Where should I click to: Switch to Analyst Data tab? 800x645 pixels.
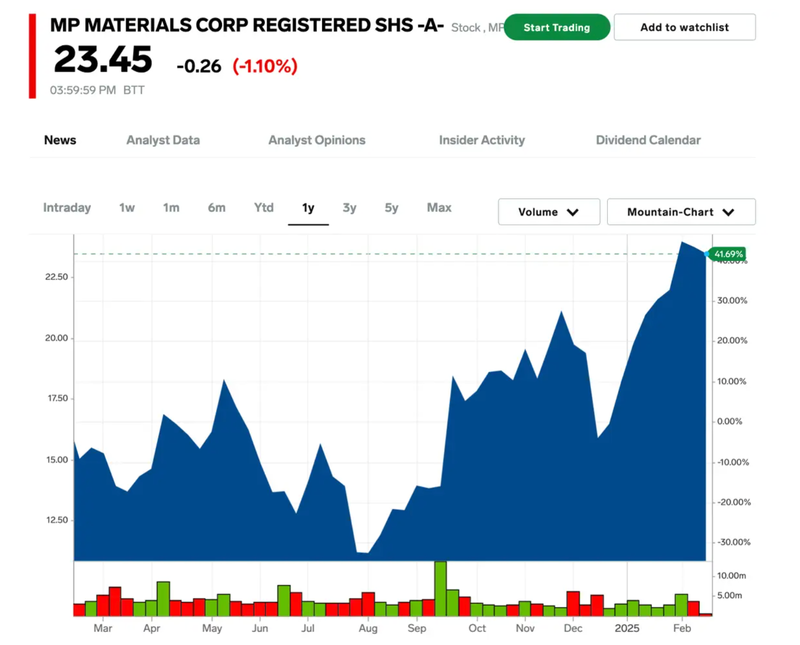163,140
